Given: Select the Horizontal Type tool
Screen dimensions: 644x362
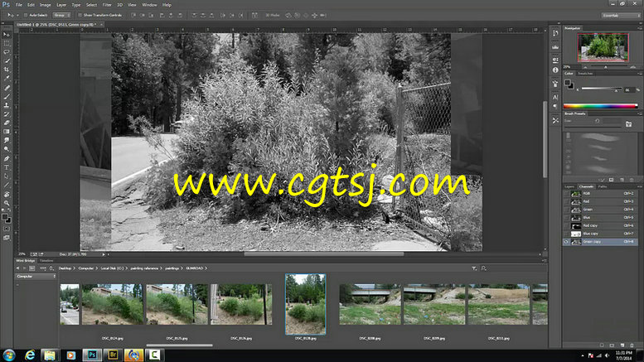Looking at the screenshot, I should point(7,167).
